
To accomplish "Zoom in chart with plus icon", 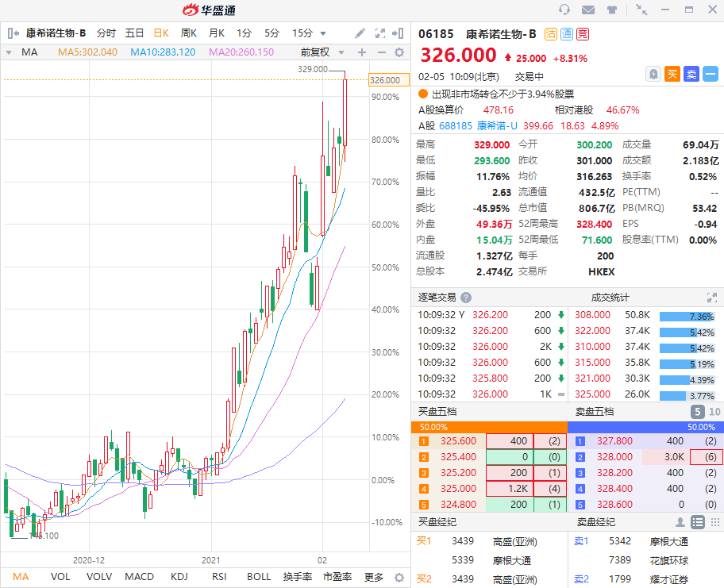I will tap(362, 52).
